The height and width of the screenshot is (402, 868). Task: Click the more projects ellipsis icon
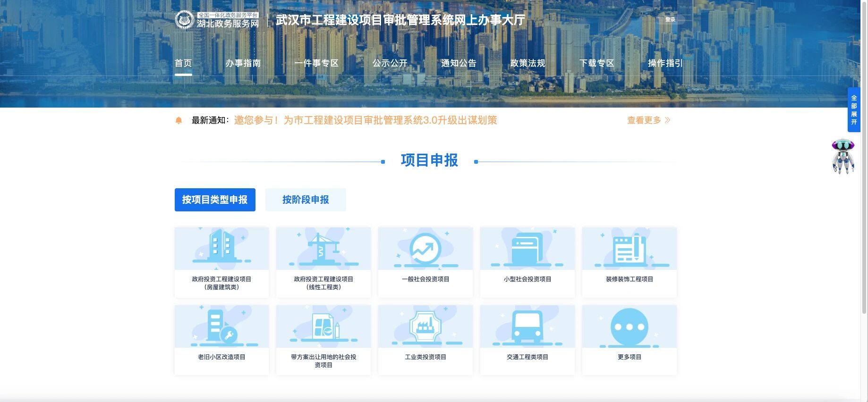point(629,327)
